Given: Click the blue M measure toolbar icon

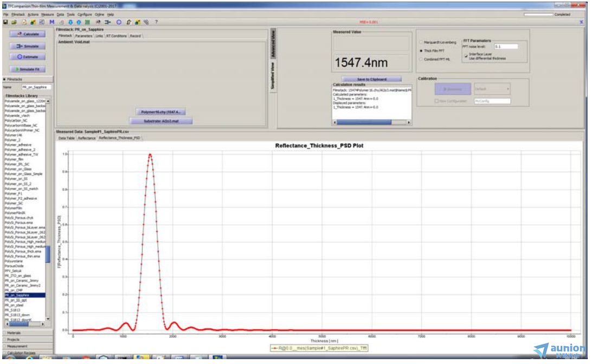Looking at the screenshot, I should point(52,22).
